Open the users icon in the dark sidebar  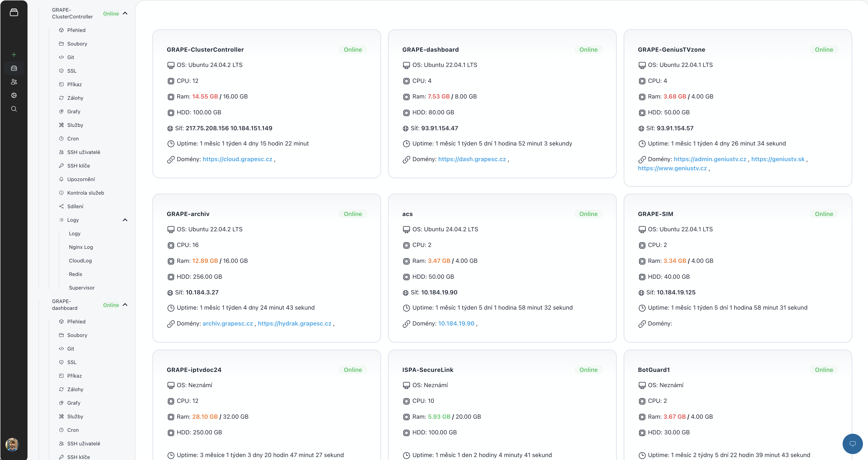point(14,82)
